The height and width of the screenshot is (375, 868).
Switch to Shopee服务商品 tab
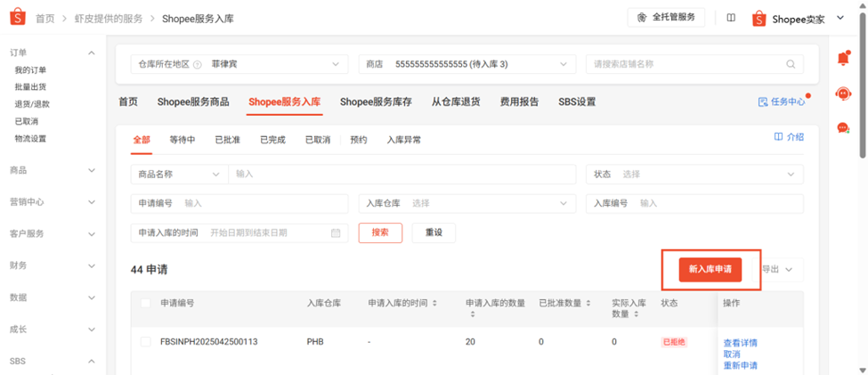tap(193, 102)
